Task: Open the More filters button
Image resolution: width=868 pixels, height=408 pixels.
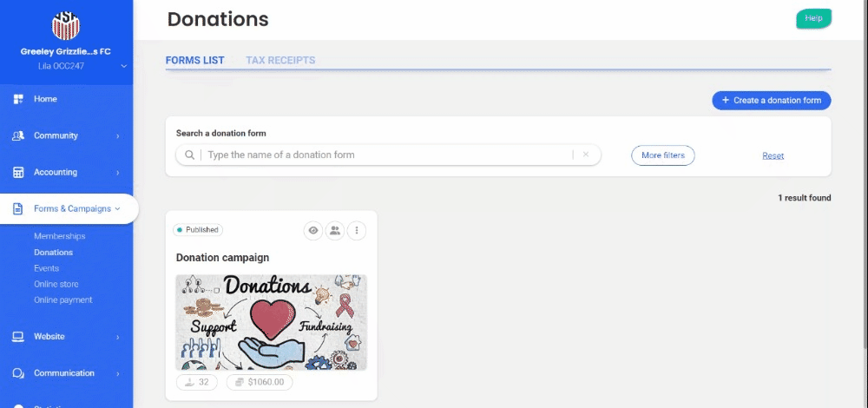Action: [x=663, y=155]
